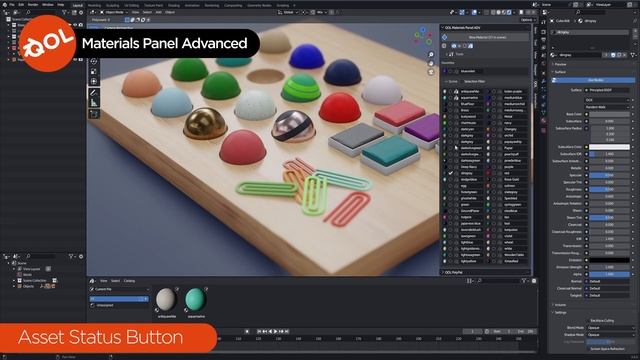Select the Annotate pencil tool
This screenshot has height=360, width=640.
pyautogui.click(x=93, y=93)
